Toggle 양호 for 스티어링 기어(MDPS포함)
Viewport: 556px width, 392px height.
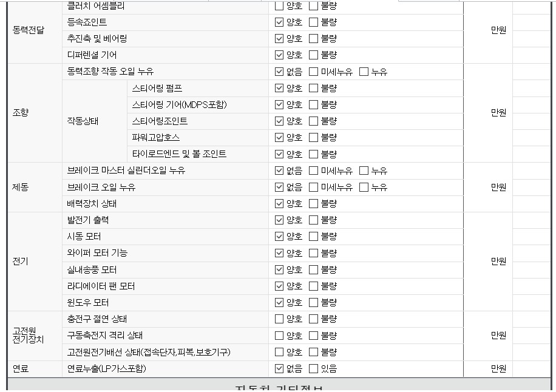click(279, 105)
